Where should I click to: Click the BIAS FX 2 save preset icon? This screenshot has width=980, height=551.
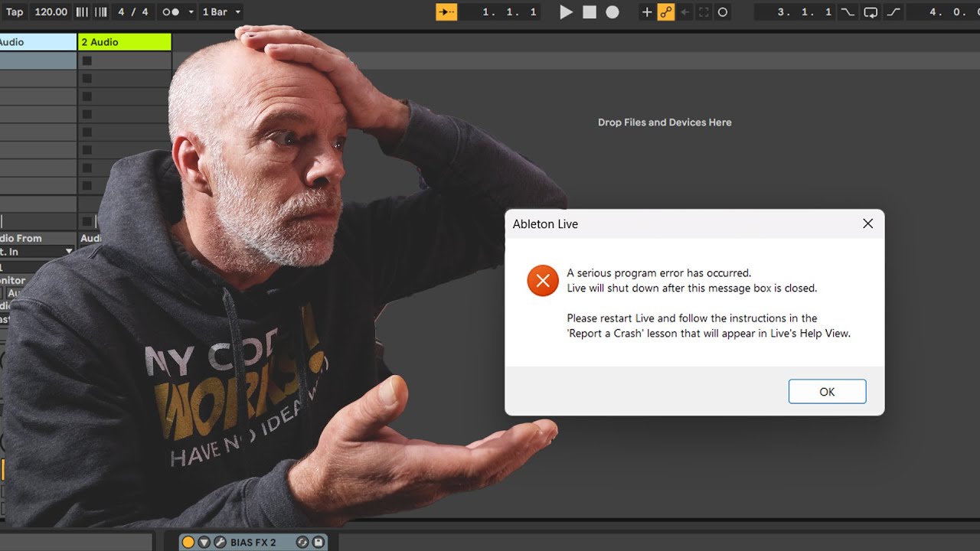pos(318,543)
